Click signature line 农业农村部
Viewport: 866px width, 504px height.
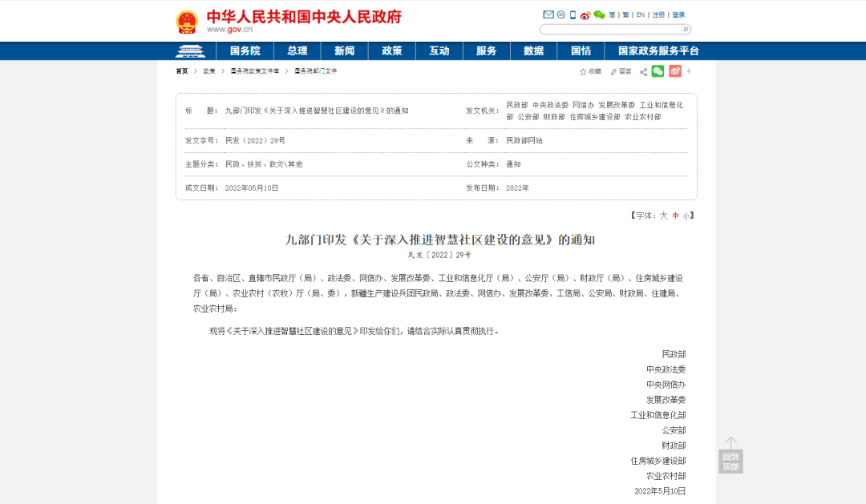point(666,476)
